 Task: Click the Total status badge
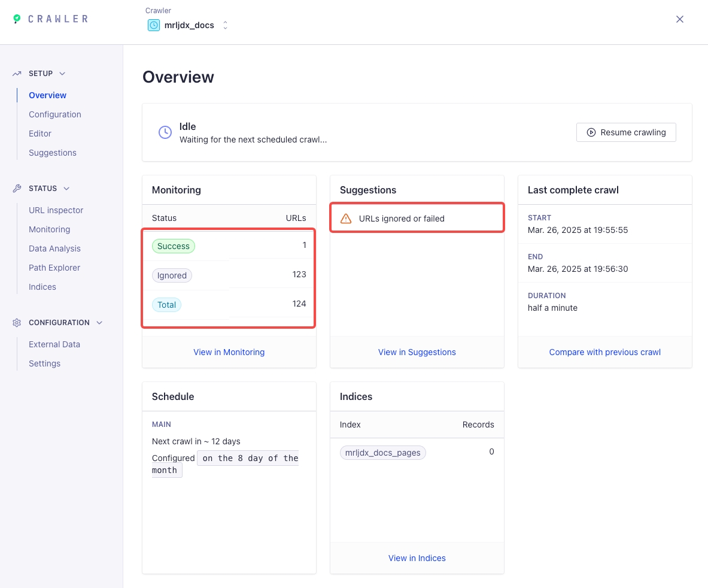pos(166,305)
